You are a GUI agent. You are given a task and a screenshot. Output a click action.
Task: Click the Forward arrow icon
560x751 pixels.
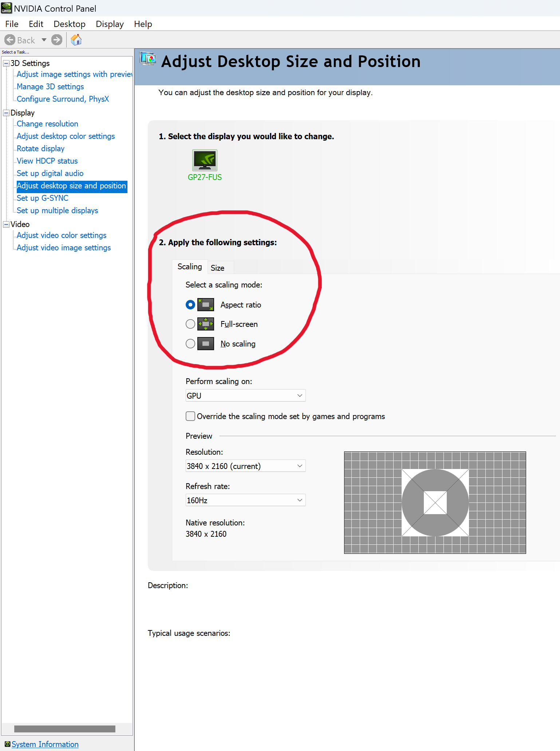point(56,40)
